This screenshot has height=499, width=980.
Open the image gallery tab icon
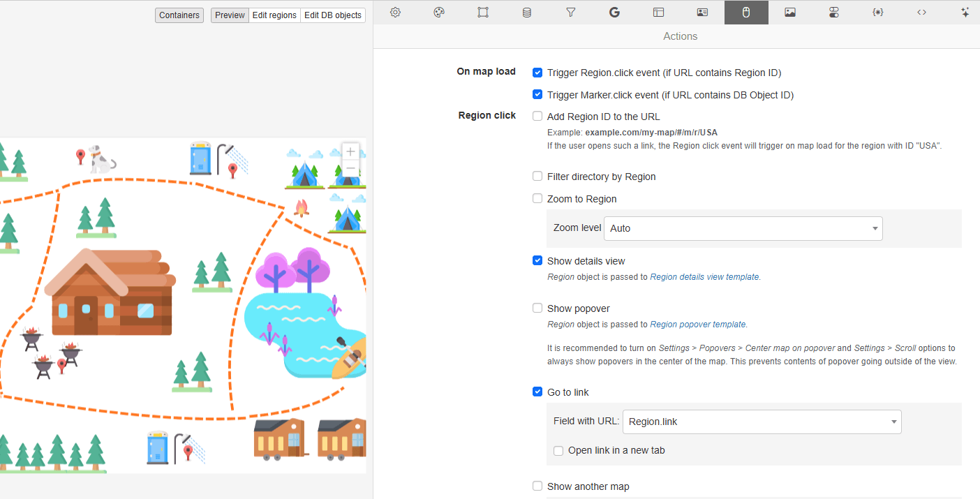(790, 13)
